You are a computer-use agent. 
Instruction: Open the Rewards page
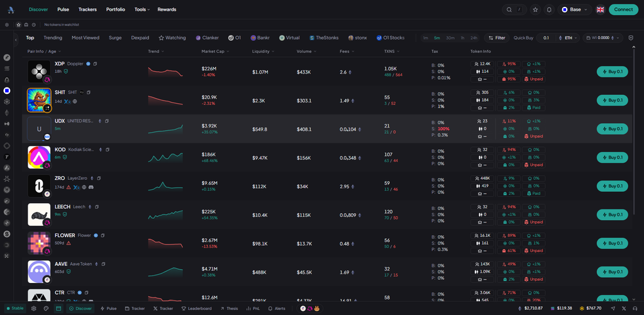coord(167,9)
